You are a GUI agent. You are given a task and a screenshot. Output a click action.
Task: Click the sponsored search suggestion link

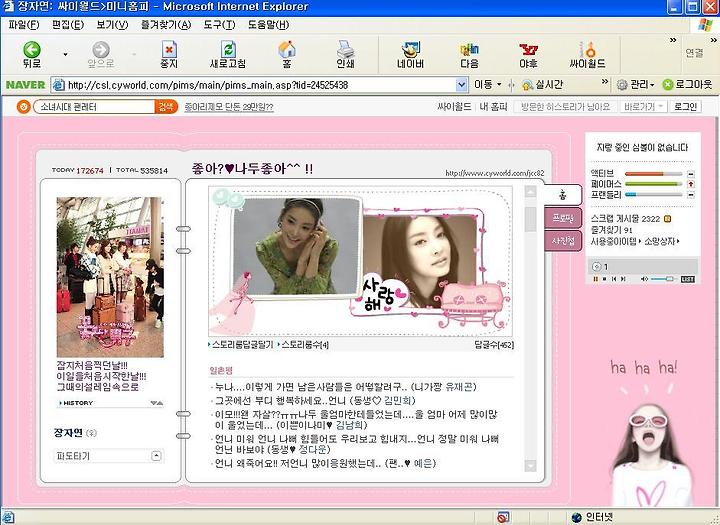(x=229, y=107)
